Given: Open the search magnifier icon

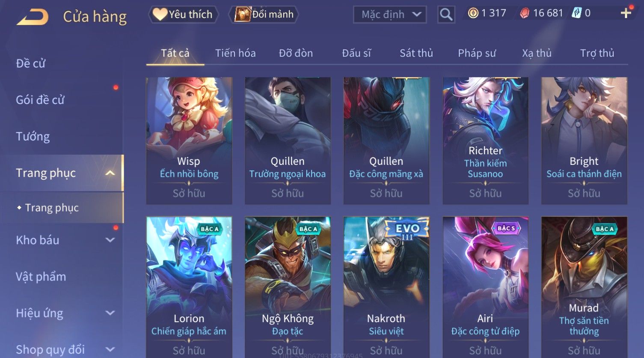Looking at the screenshot, I should click(446, 15).
